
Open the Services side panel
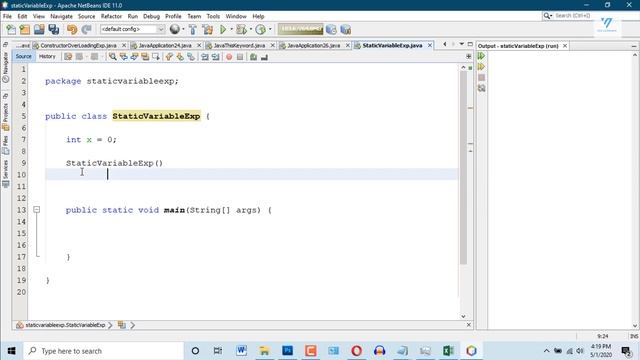click(x=6, y=173)
